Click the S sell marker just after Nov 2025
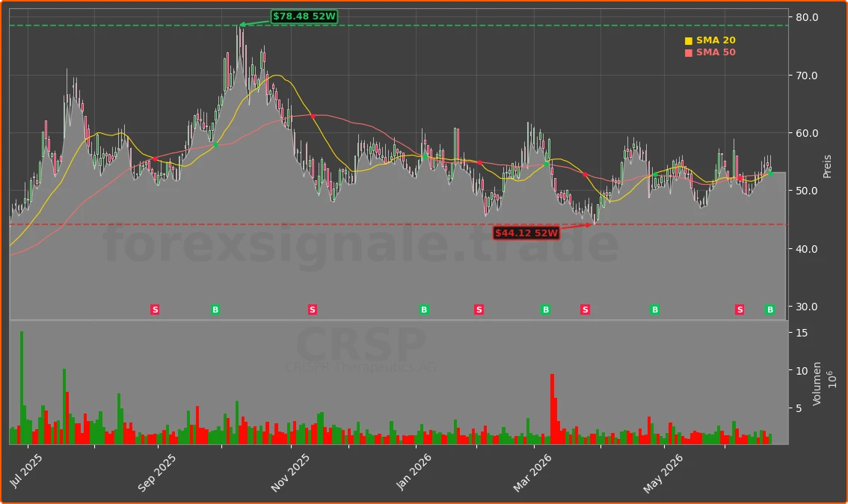 pos(312,310)
